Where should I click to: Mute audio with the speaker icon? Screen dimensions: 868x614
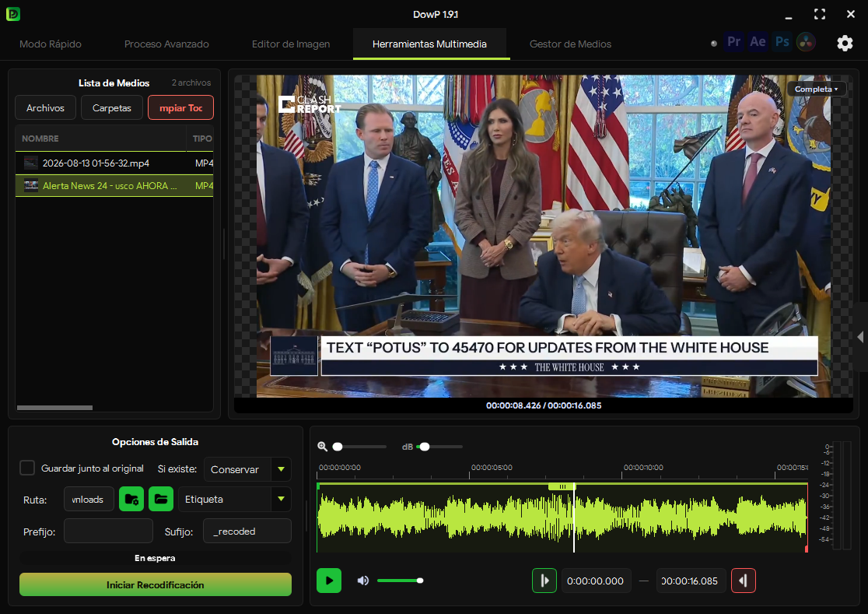[363, 581]
